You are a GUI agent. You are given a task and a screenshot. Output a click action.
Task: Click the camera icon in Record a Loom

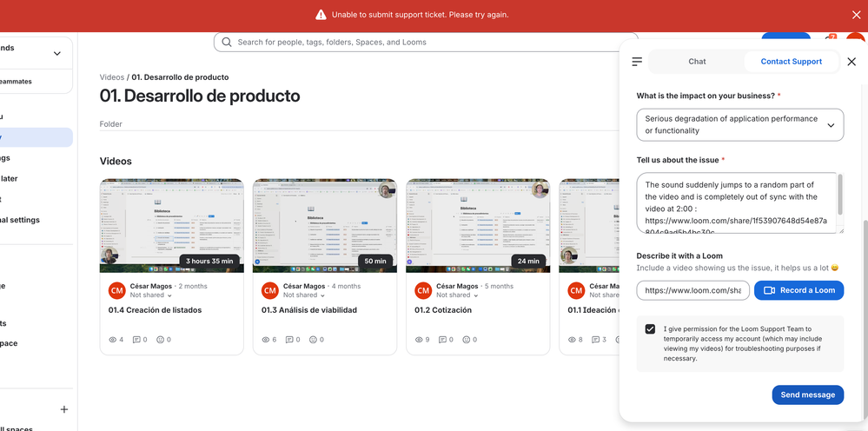769,290
